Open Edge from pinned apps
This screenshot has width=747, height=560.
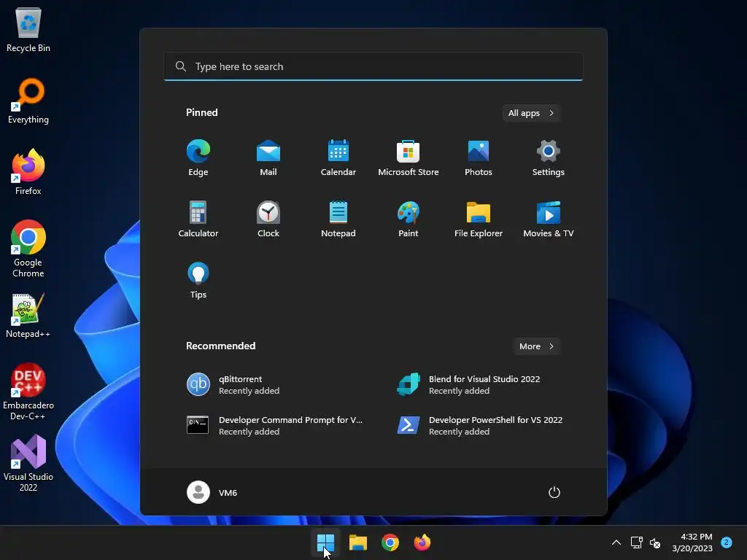(198, 158)
